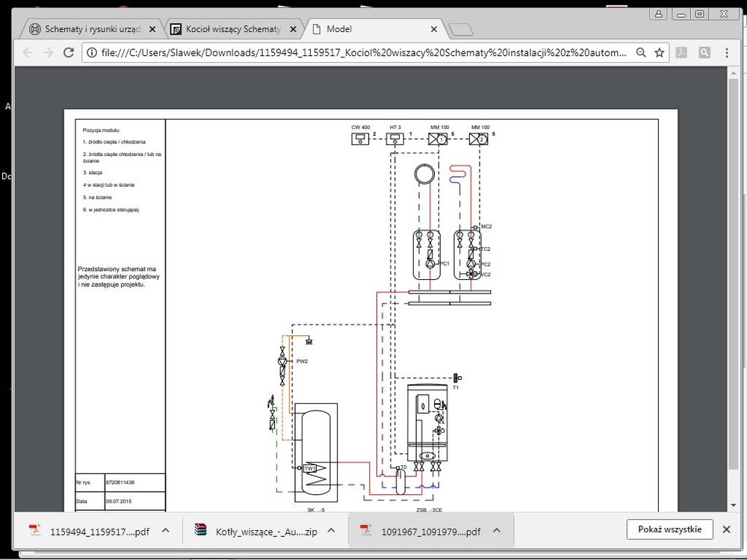Open the downloaded Kotły_wiszące zip file
This screenshot has width=747, height=560.
(x=254, y=531)
